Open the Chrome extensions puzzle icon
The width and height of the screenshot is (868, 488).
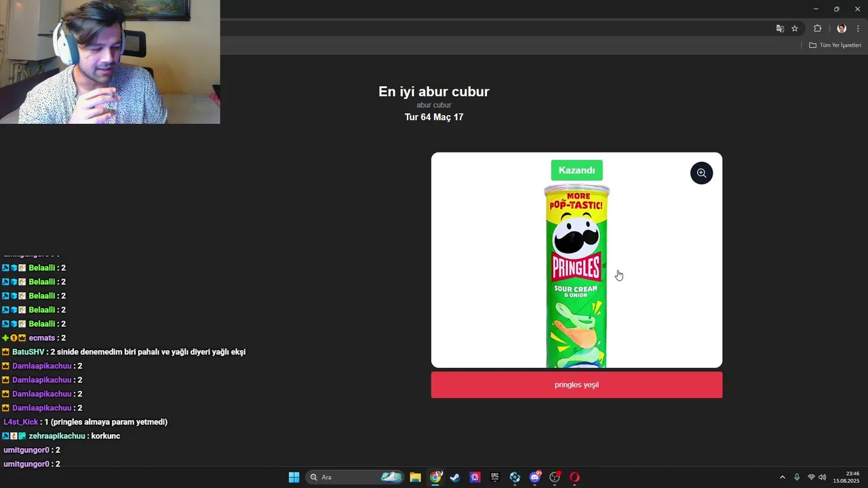point(817,28)
